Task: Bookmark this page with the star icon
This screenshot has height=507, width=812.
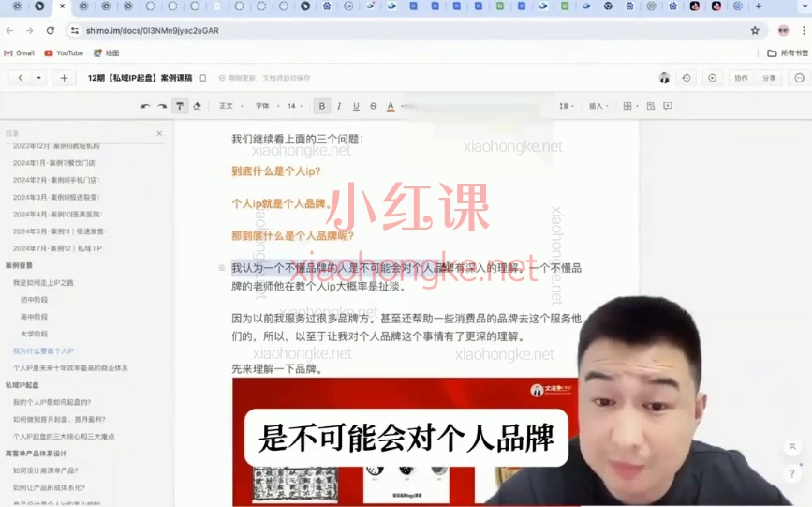Action: [x=755, y=31]
